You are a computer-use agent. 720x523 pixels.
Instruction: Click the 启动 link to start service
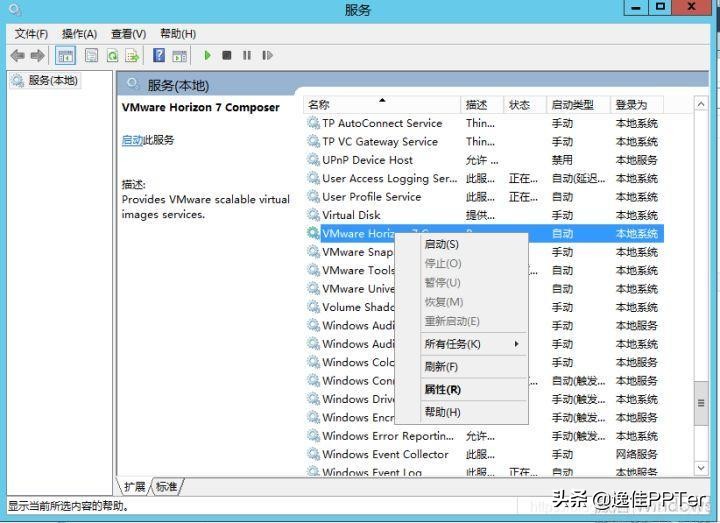133,140
